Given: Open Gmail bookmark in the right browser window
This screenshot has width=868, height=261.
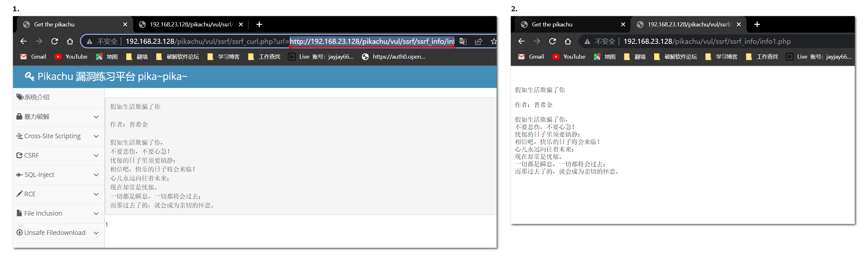Looking at the screenshot, I should (x=531, y=57).
